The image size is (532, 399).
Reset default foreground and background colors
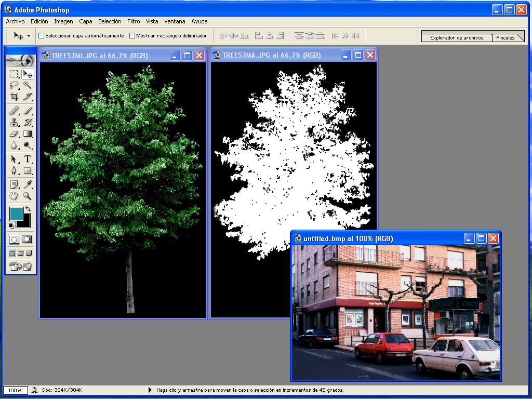(x=11, y=225)
